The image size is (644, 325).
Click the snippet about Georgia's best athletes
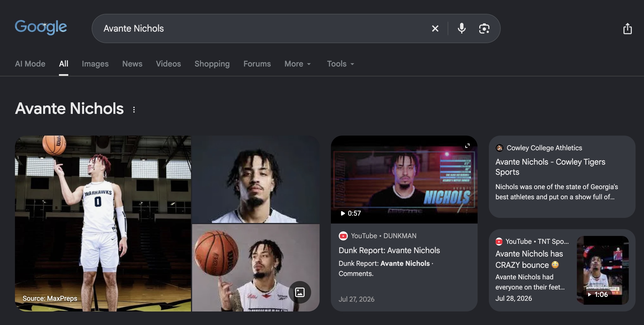click(557, 192)
